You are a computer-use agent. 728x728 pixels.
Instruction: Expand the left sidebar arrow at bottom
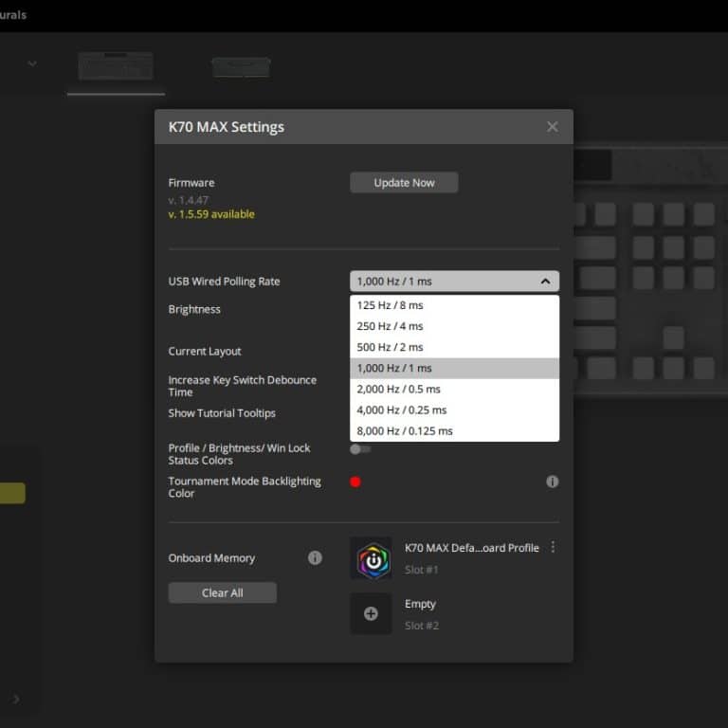click(x=16, y=700)
